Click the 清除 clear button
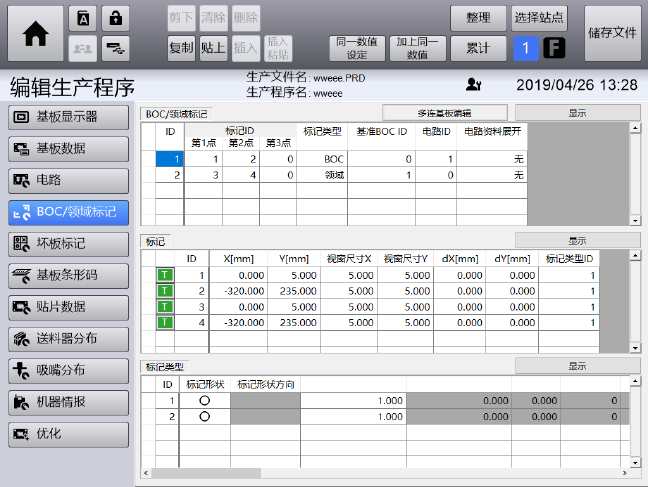The width and height of the screenshot is (648, 487). pyautogui.click(x=214, y=18)
